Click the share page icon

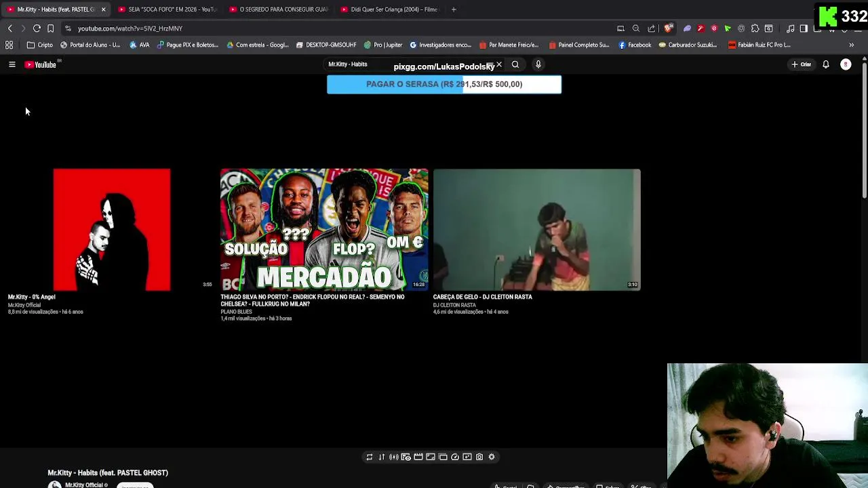coord(652,28)
